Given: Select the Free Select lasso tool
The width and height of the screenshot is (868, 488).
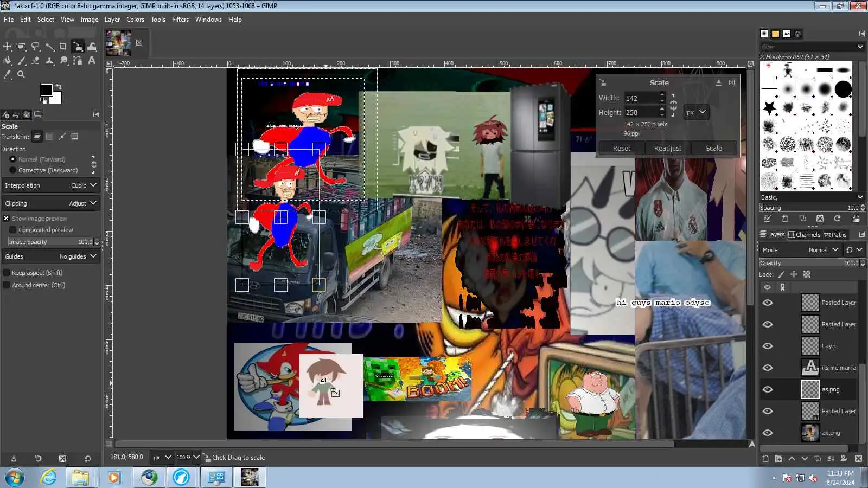Looking at the screenshot, I should click(x=35, y=47).
